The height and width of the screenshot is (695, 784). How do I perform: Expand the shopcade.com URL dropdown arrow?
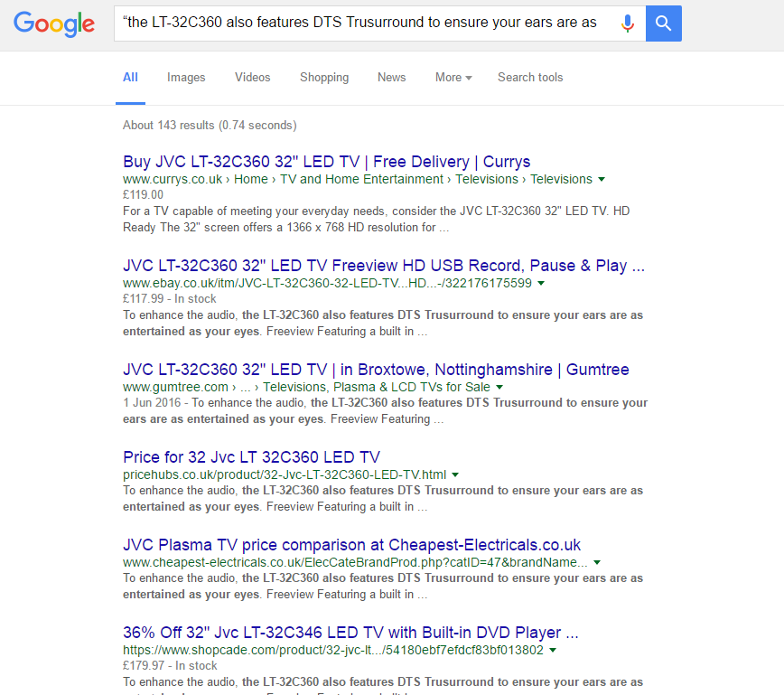553,650
